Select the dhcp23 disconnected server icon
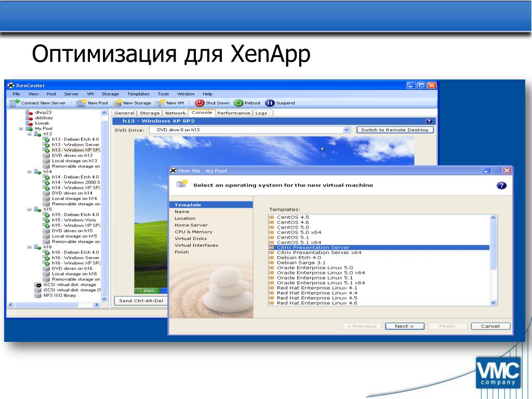The height and width of the screenshot is (399, 532). click(29, 112)
